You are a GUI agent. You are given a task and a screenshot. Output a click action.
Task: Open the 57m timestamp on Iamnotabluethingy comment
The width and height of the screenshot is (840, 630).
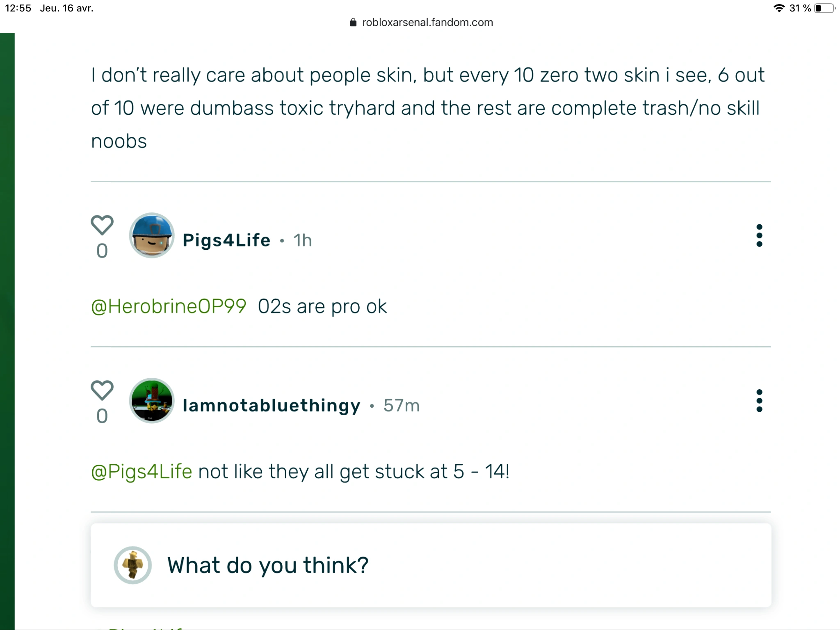coord(402,406)
